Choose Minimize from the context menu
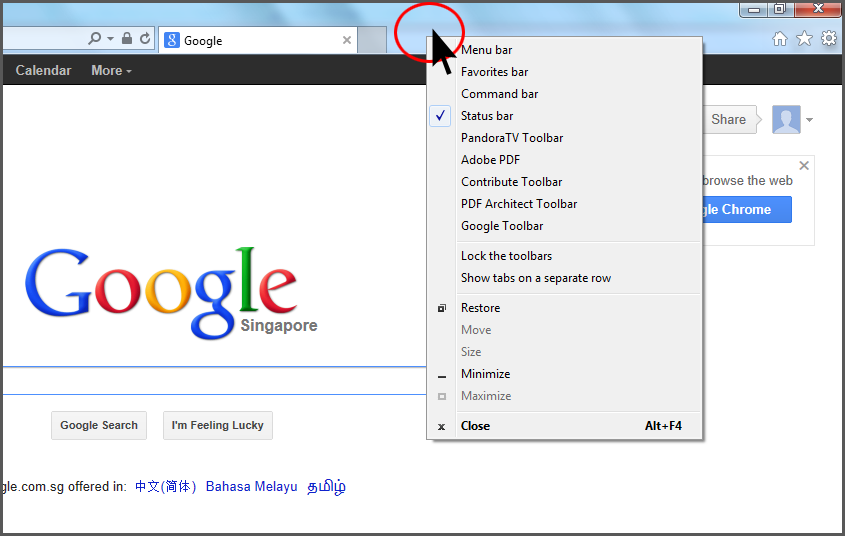 (x=565, y=374)
